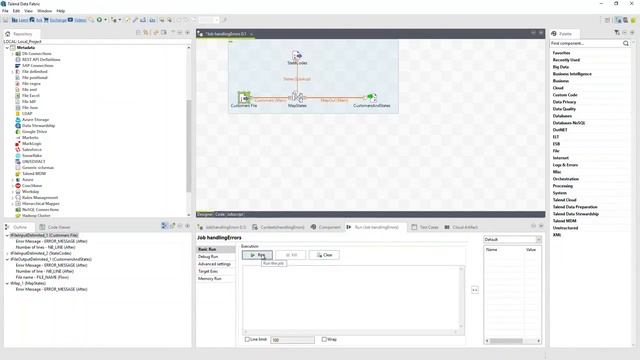Open the Processing palette category

[562, 186]
